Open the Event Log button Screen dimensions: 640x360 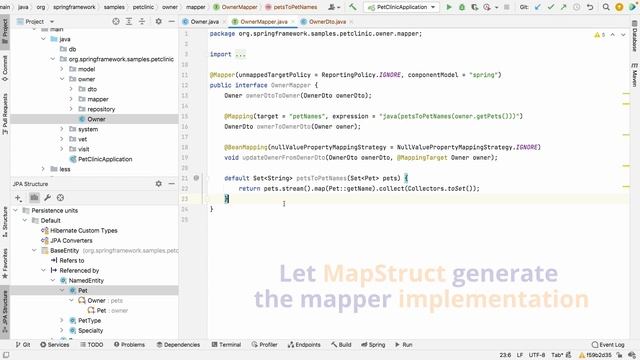click(x=608, y=344)
